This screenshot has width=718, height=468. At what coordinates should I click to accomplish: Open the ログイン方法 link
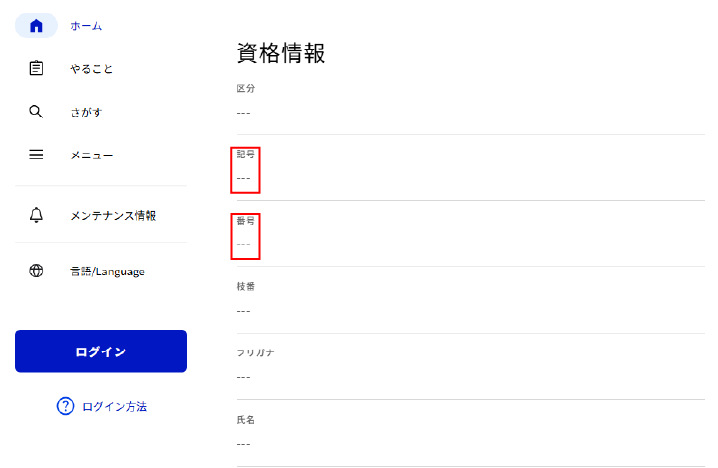114,407
